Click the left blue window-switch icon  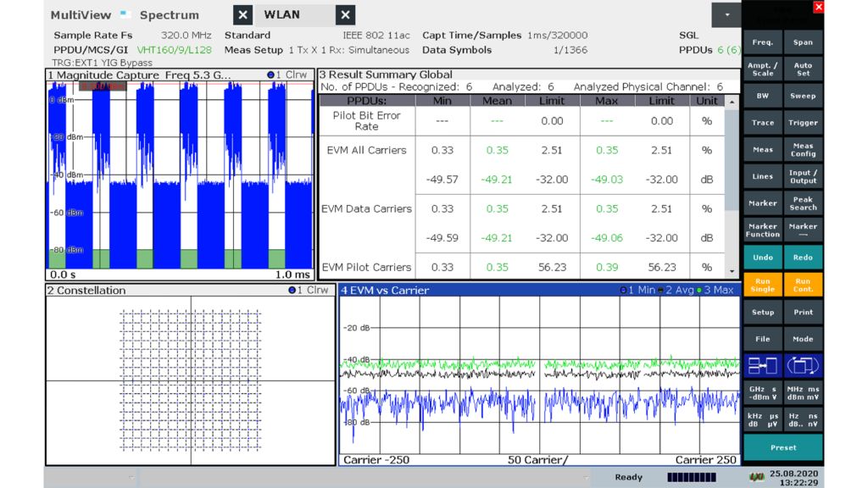click(x=762, y=366)
